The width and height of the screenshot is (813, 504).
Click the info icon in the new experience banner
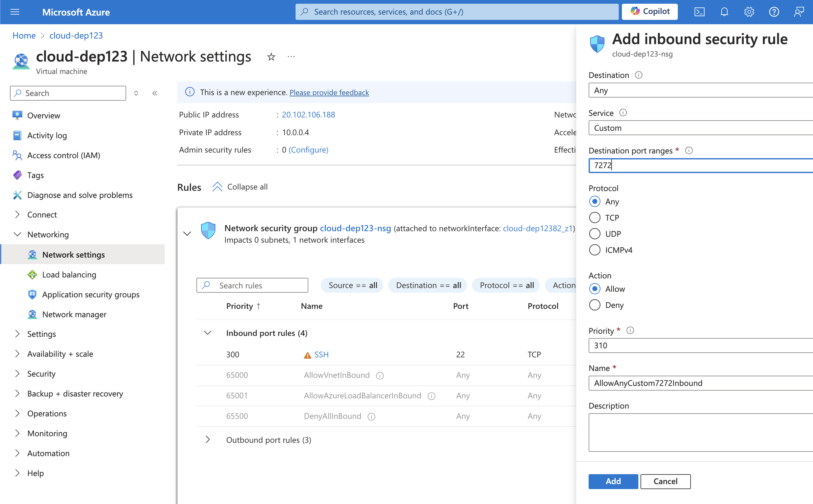(190, 92)
